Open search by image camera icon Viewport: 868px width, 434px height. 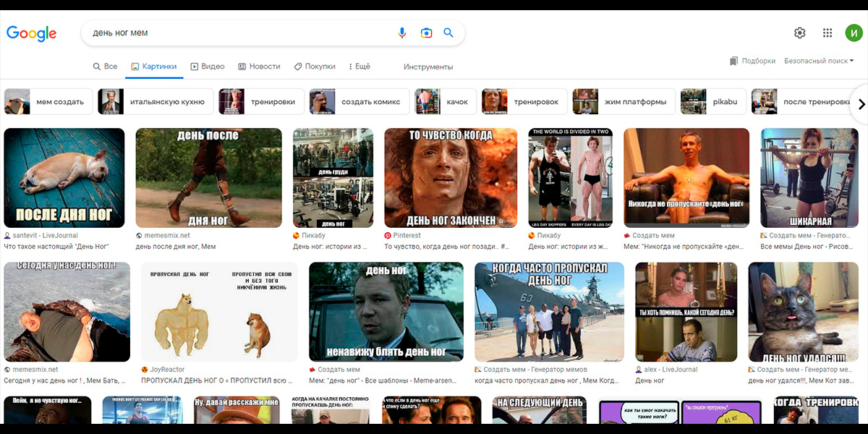(x=426, y=33)
